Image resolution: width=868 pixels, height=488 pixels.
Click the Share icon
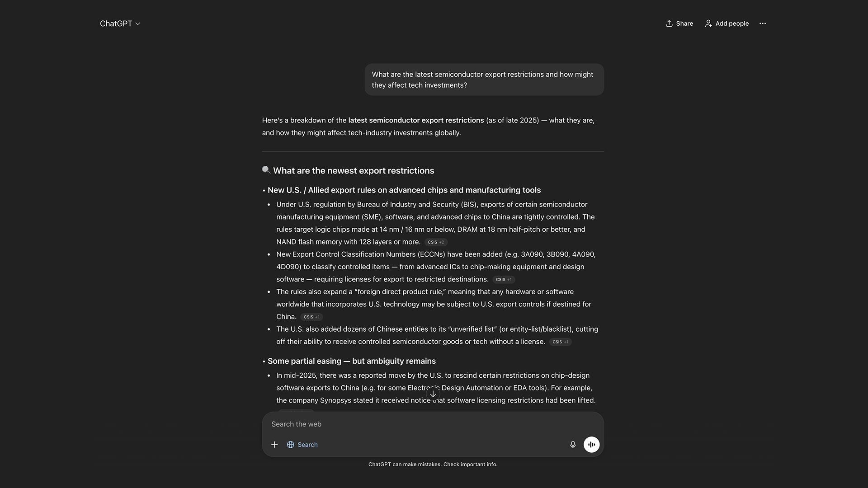[x=670, y=23]
